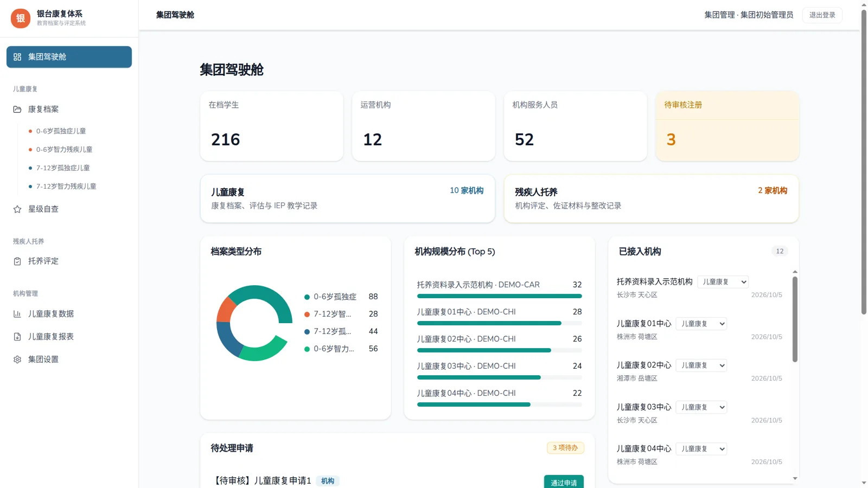
Task: Open the 在档学生 216 card
Action: pos(272,126)
